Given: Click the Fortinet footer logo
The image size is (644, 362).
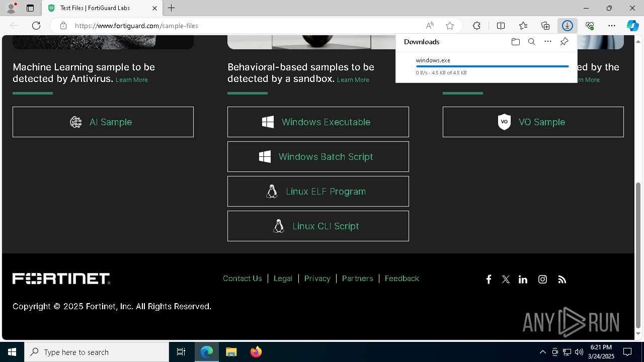Looking at the screenshot, I should [61, 279].
